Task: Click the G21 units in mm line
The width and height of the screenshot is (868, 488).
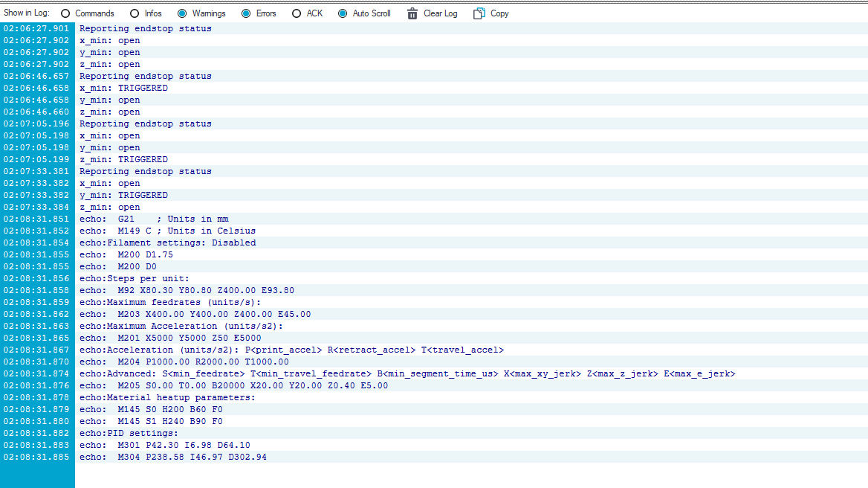Action: pyautogui.click(x=154, y=219)
